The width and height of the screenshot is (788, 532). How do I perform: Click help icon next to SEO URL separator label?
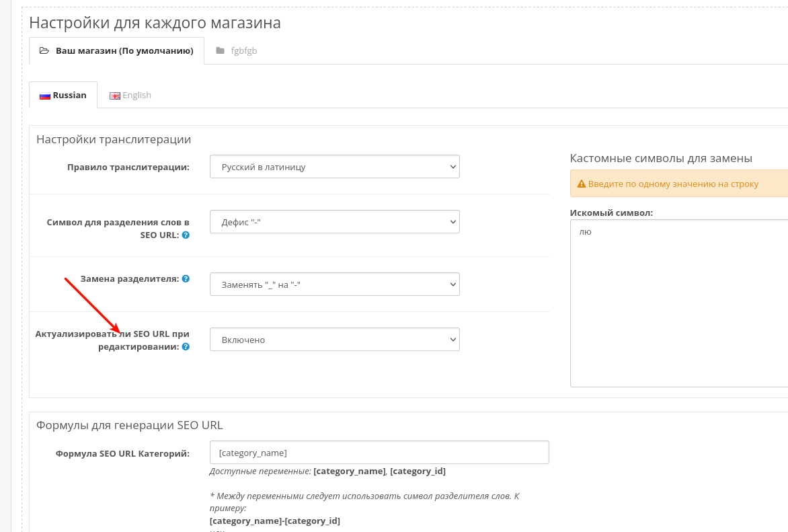186,235
